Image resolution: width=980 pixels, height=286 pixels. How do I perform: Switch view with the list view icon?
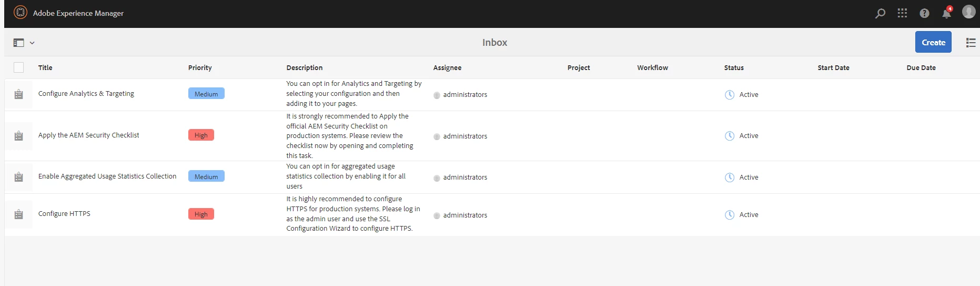coord(971,43)
